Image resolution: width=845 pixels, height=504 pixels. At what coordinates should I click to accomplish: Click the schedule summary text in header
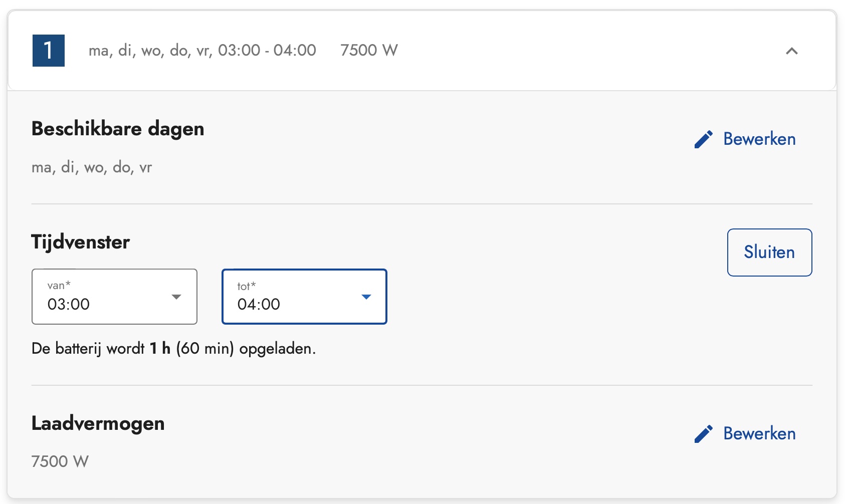coord(202,51)
